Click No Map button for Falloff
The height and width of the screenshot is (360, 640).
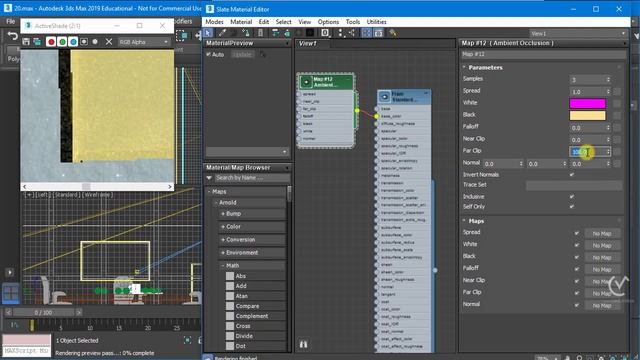click(602, 269)
